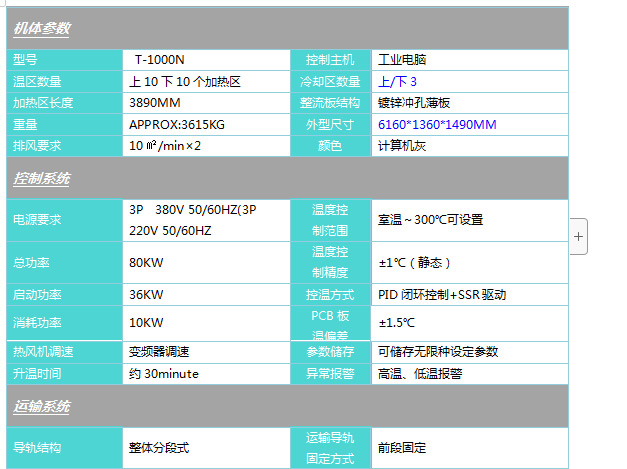Select the 80KW total power cell
This screenshot has height=469, width=627.
146,263
